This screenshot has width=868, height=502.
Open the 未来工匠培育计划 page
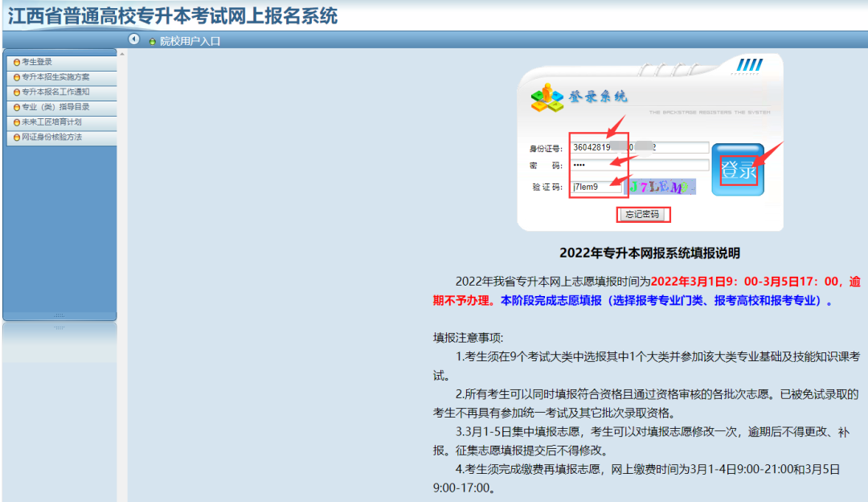pyautogui.click(x=52, y=122)
